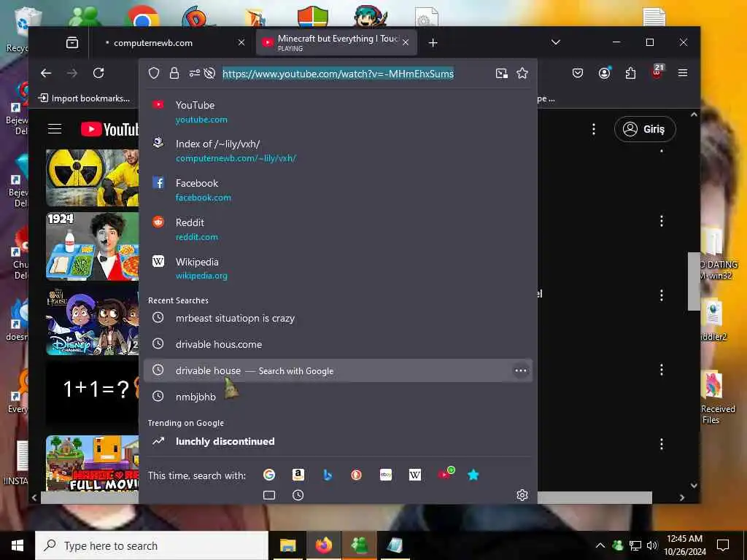747x560 pixels.
Task: Search this time with Bing icon
Action: point(328,475)
